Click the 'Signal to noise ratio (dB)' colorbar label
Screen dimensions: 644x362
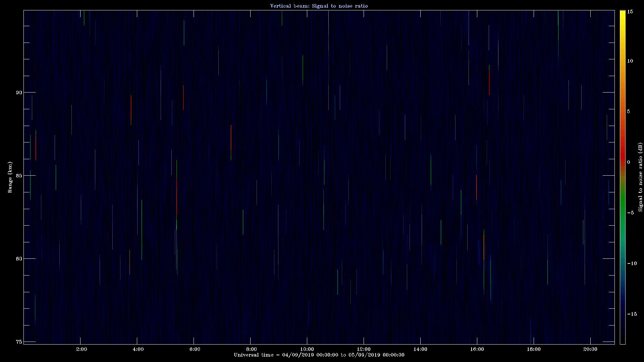pyautogui.click(x=640, y=177)
